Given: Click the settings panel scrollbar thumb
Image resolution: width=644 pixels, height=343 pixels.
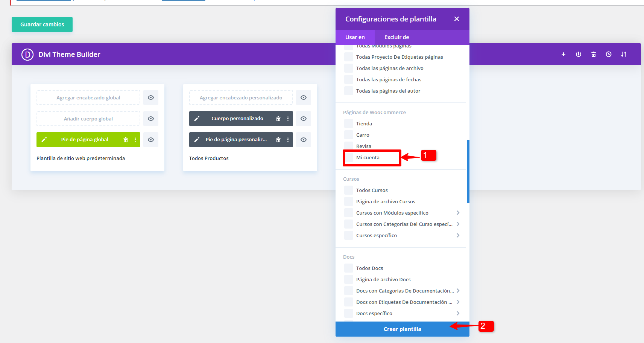Looking at the screenshot, I should click(x=468, y=172).
